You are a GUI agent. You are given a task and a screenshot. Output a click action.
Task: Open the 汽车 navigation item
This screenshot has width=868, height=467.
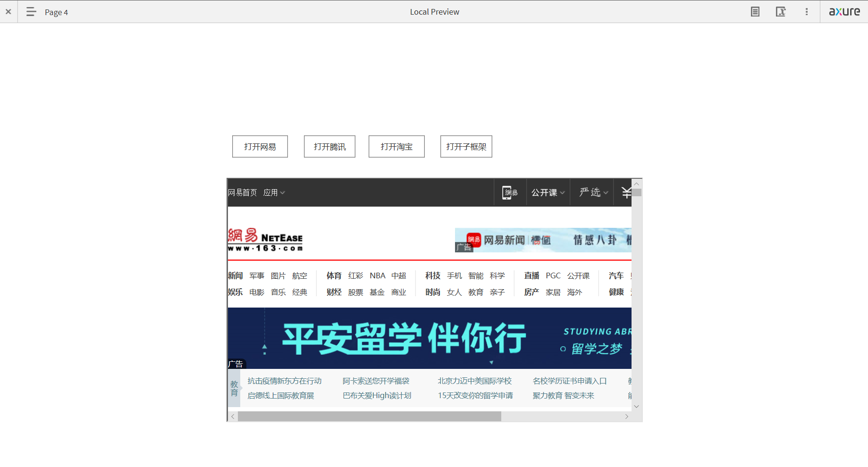pos(616,275)
